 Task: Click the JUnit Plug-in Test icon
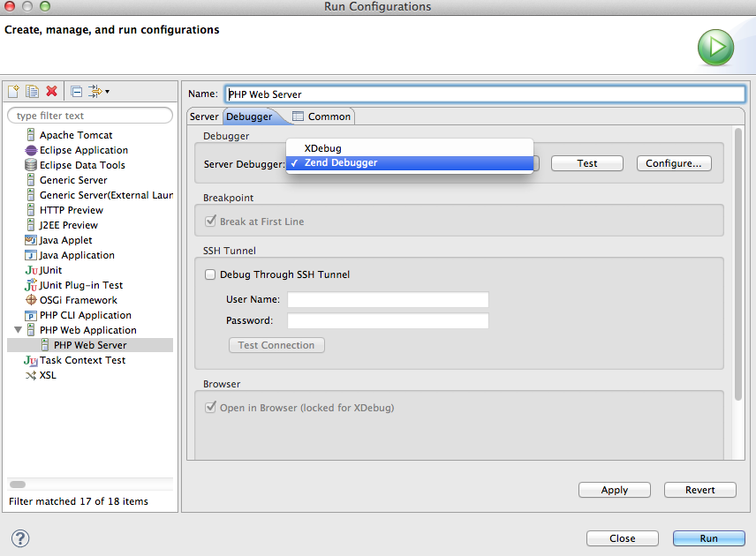click(x=31, y=285)
